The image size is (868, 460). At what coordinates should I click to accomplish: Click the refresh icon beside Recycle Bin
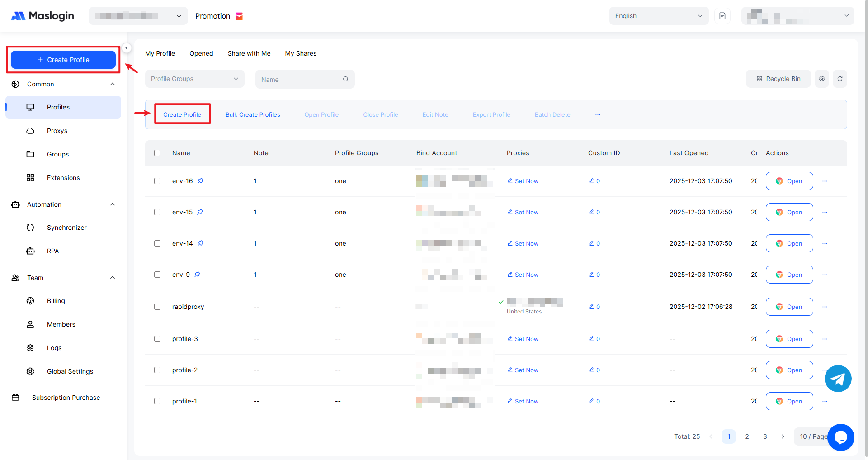point(840,79)
